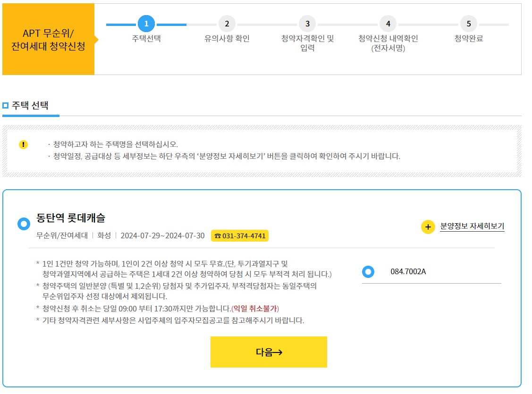Viewport: 532px width, 394px height.
Task: Select the 동탄역 롯데캐슬 radio button
Action: coord(24,224)
